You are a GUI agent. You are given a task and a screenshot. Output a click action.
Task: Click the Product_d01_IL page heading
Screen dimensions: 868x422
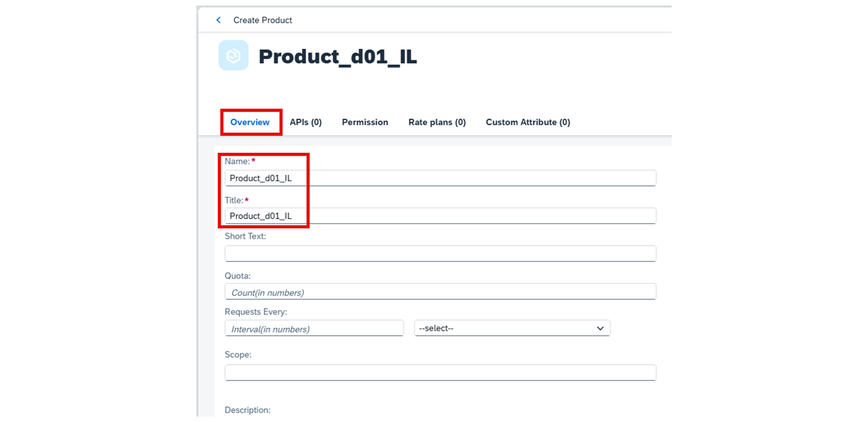pos(337,56)
